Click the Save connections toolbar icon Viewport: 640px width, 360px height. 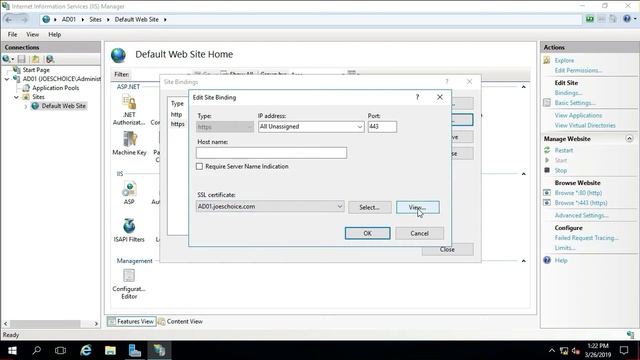22,59
